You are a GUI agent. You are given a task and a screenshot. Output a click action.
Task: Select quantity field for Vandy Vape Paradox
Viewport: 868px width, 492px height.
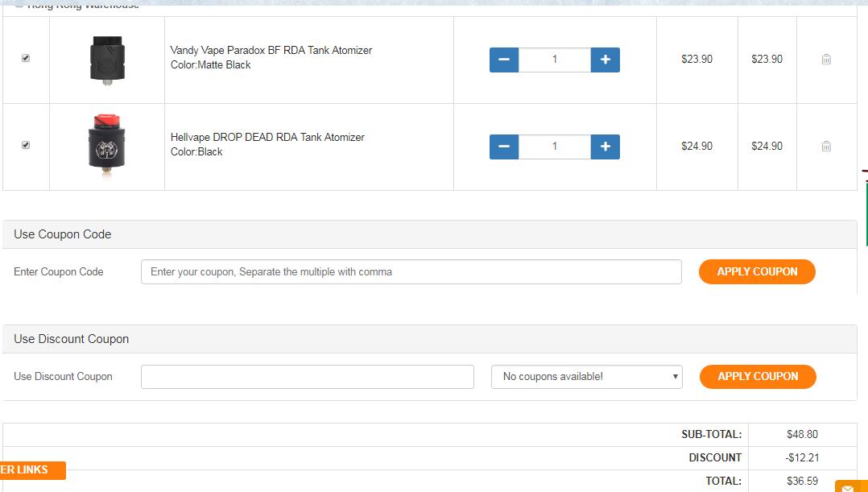click(x=555, y=60)
